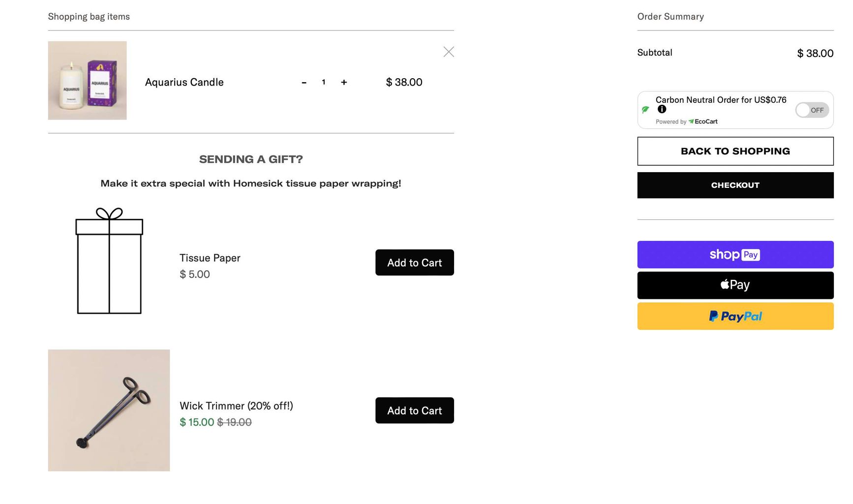Open the Aquarius Candle product name link
This screenshot has width=853, height=504.
(184, 83)
